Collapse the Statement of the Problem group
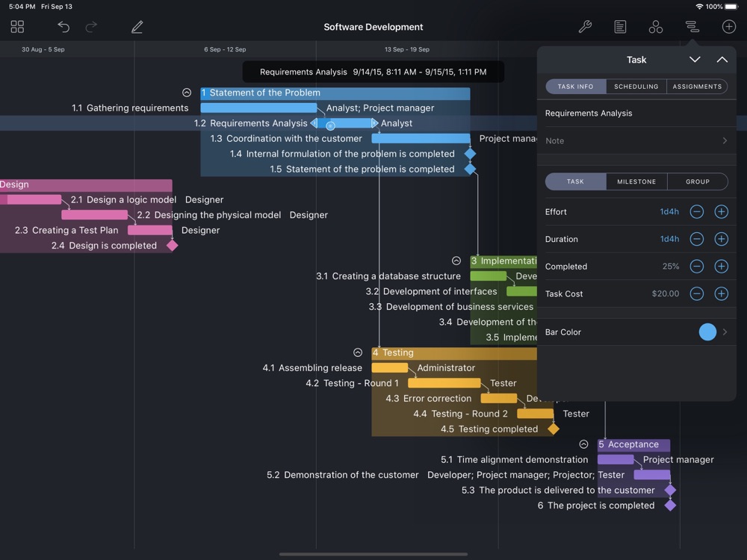747x560 pixels. (x=187, y=93)
